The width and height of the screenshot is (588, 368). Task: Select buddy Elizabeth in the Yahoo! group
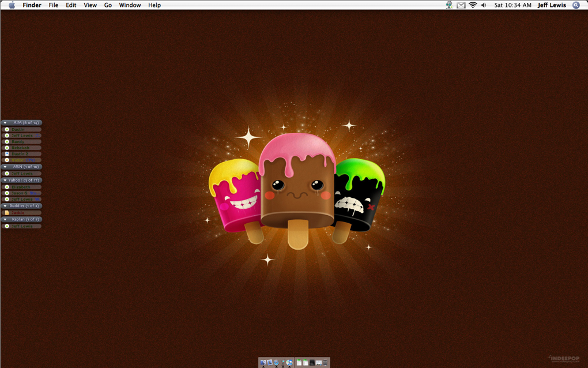point(21,187)
